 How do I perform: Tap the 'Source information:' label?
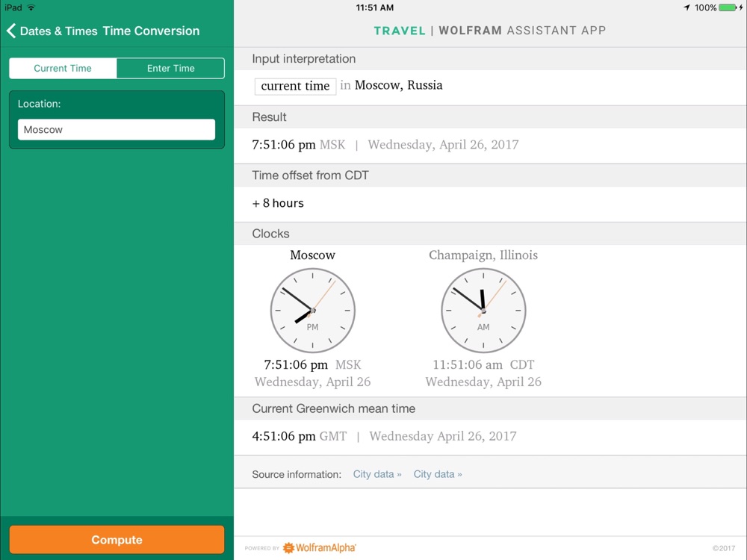tap(297, 474)
